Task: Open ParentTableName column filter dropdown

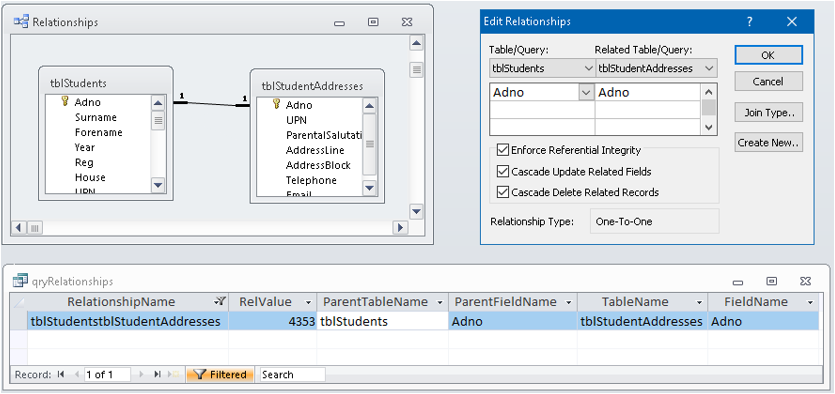Action: (x=440, y=302)
